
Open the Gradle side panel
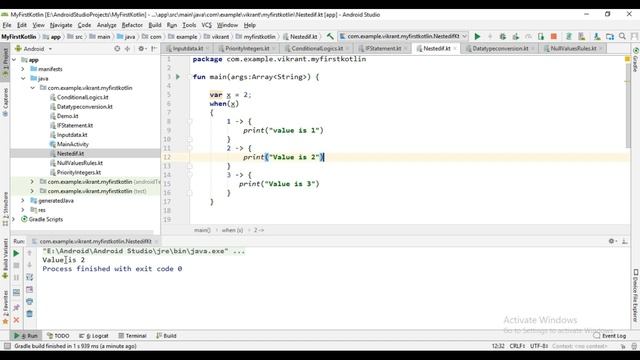(636, 60)
